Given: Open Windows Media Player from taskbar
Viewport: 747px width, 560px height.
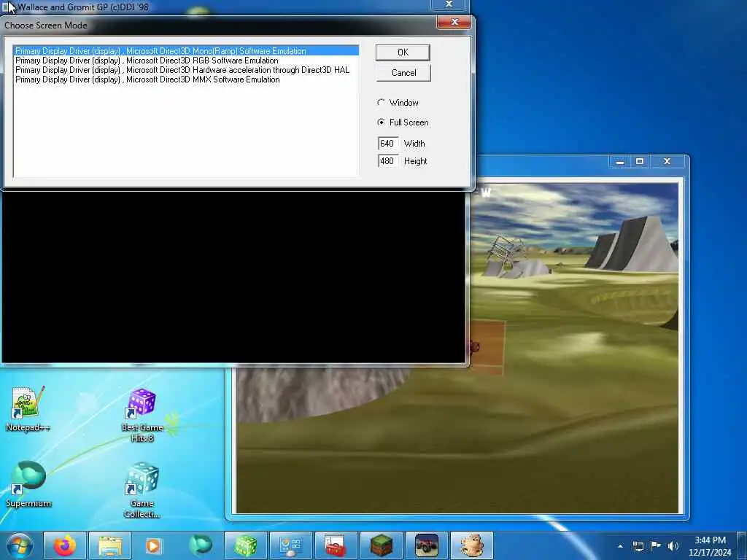Looking at the screenshot, I should (153, 545).
